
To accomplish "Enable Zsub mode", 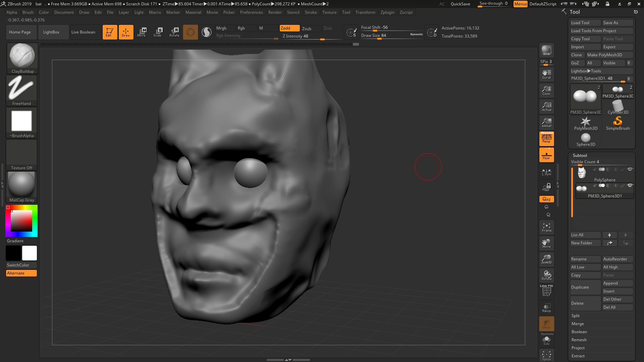I will [x=307, y=28].
